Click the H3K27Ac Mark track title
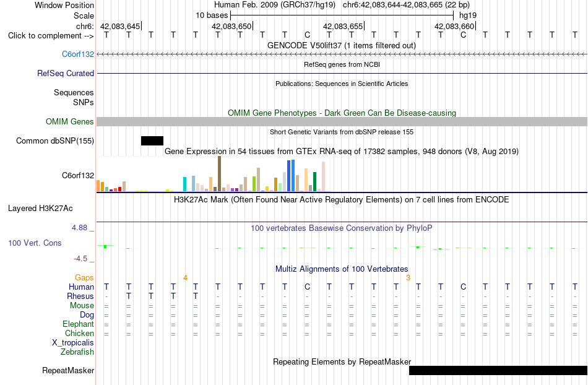This screenshot has height=385, width=588. click(x=342, y=199)
